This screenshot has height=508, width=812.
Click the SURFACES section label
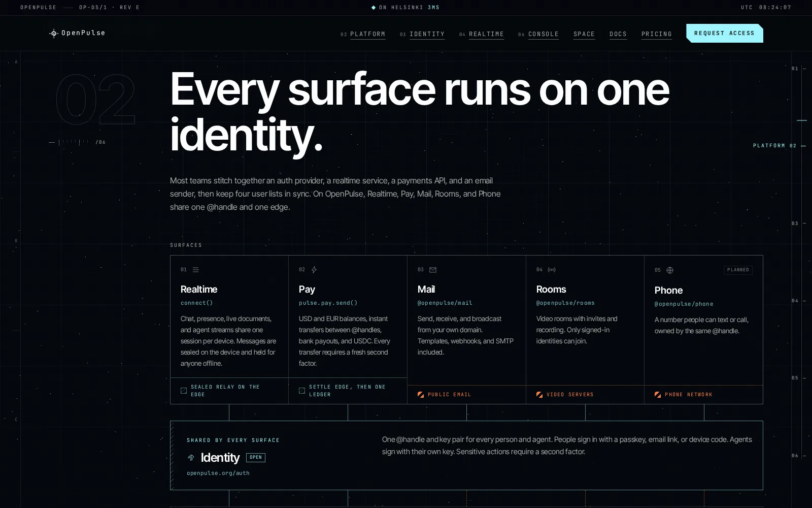[x=186, y=245]
